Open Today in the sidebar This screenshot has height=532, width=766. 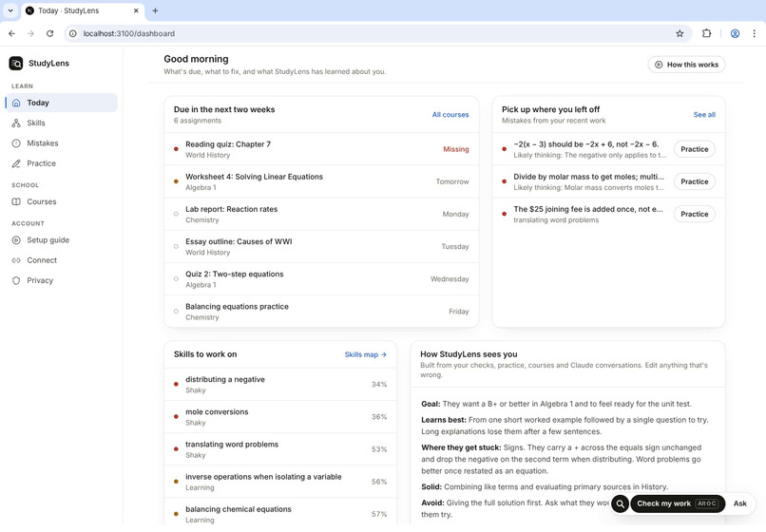point(62,103)
